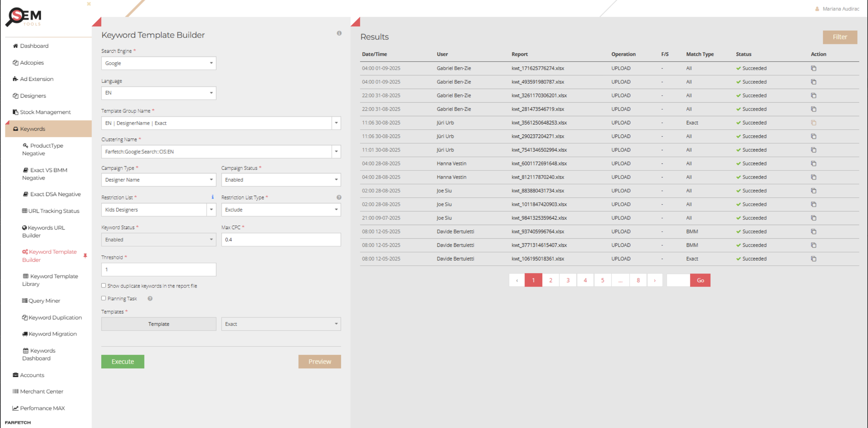This screenshot has width=868, height=428.
Task: Tick the Planning Task checkbox
Action: [103, 298]
